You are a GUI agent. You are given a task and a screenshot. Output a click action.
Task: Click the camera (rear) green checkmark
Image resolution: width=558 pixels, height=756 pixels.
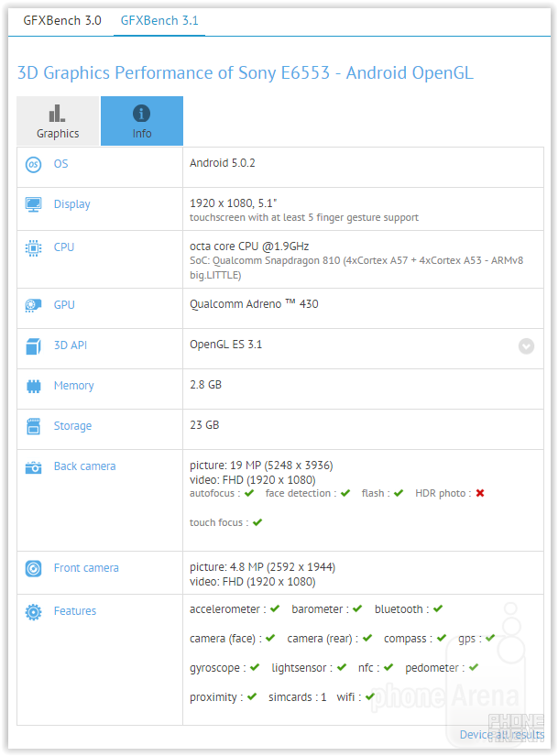[367, 638]
